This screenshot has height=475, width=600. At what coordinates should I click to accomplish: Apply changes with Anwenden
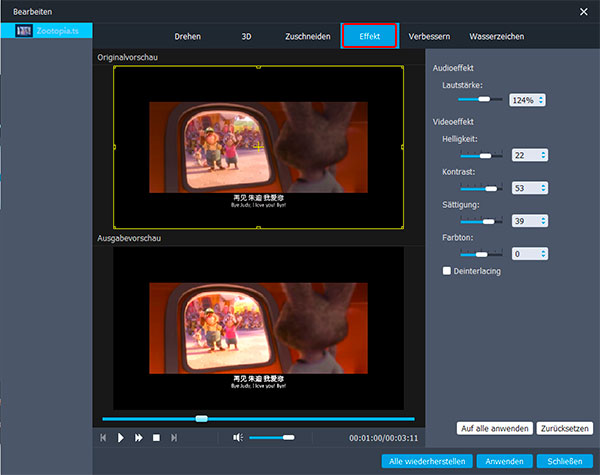504,461
